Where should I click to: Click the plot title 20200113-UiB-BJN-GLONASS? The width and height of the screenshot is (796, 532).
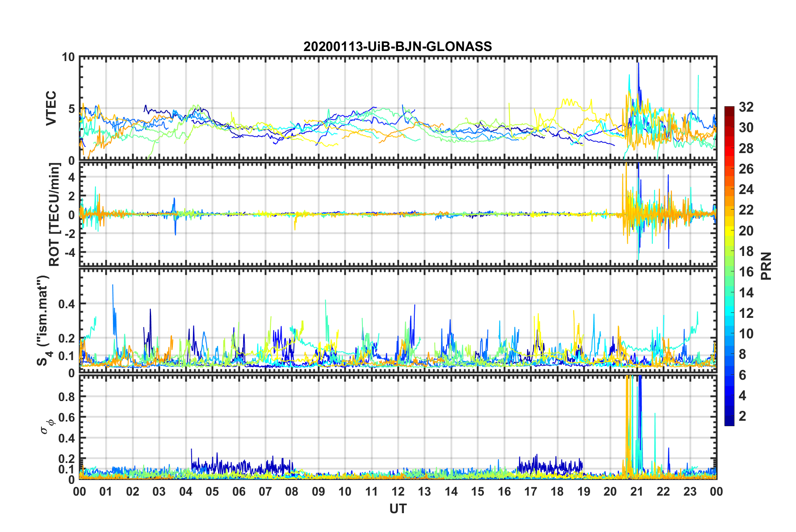pyautogui.click(x=398, y=46)
